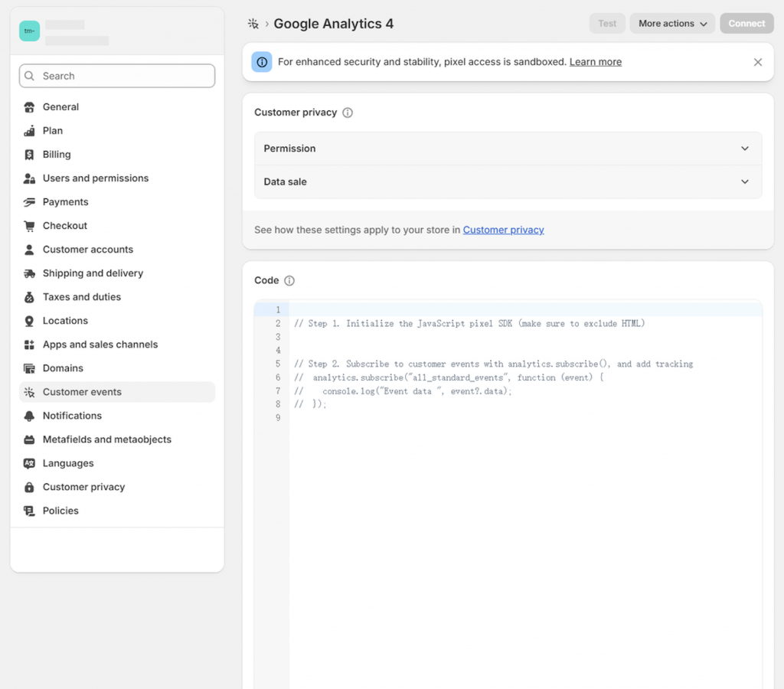784x689 pixels.
Task: Click the Plan chart icon
Action: point(30,131)
